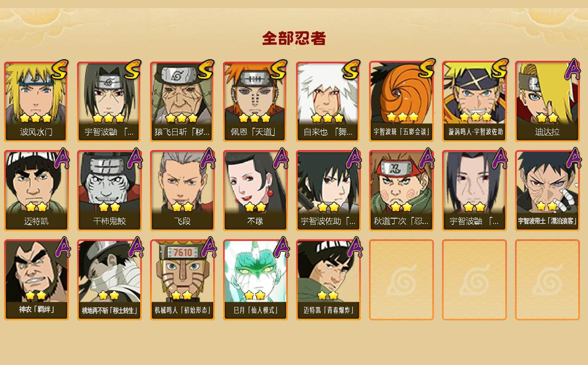The width and height of the screenshot is (588, 365).
Task: Click the 全部忍者 heading
Action: point(294,38)
